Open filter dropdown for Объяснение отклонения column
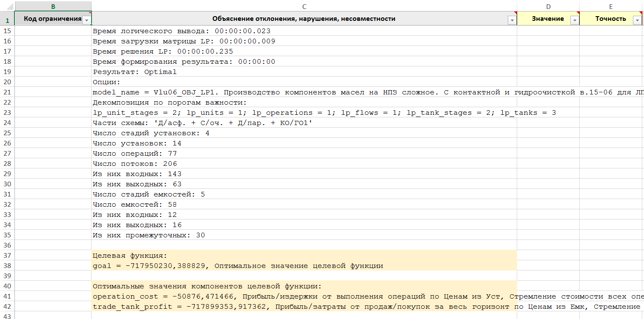This screenshot has height=319, width=644. tap(511, 20)
